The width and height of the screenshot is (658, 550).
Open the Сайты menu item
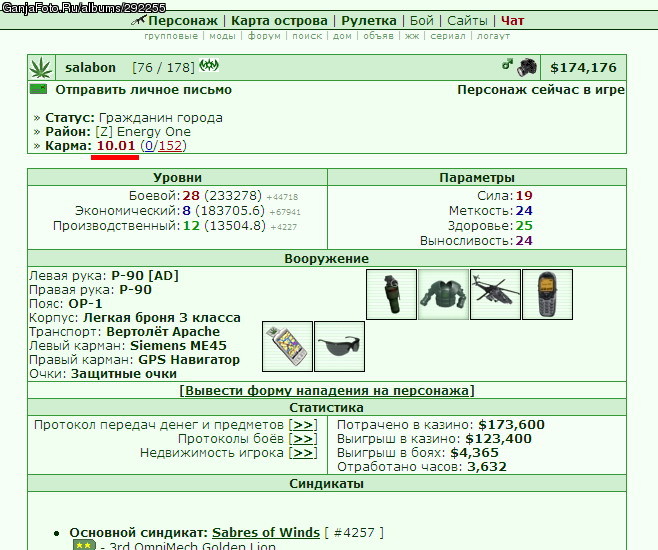[x=467, y=21]
